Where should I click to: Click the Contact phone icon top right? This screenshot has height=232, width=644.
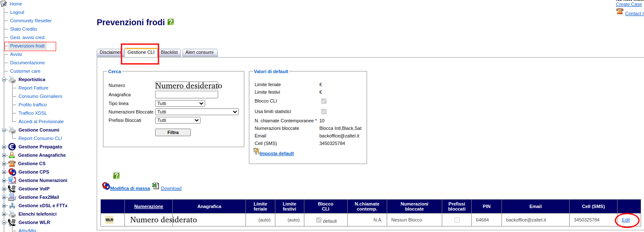click(620, 11)
